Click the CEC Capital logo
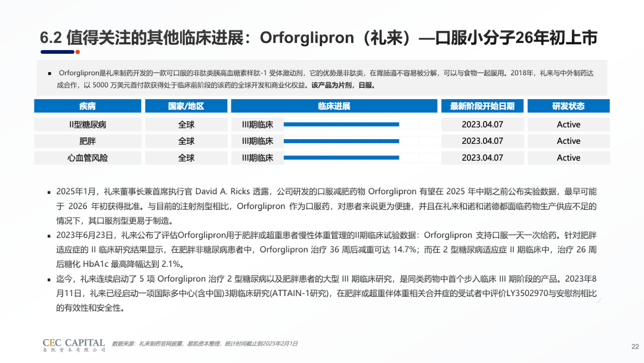The width and height of the screenshot is (644, 363). click(74, 345)
